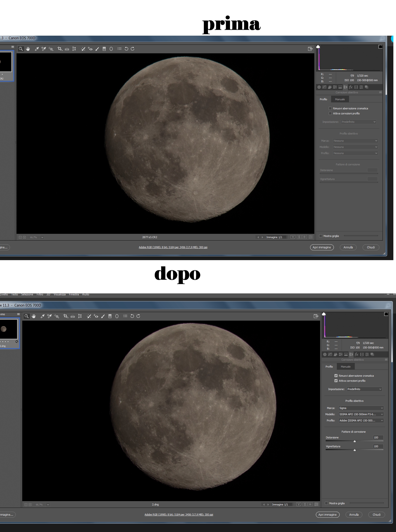Screen dimensions: 396x532
Task: Select Red Eye Removal tool in 'dopo' toolbar
Action: [96, 316]
